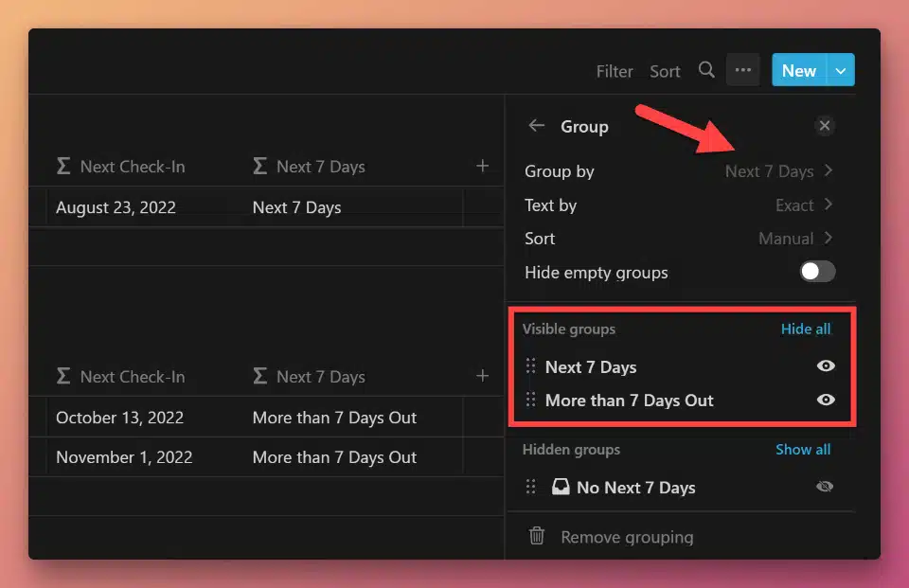Grab the No Next 7 Days drag handle

[x=530, y=487]
